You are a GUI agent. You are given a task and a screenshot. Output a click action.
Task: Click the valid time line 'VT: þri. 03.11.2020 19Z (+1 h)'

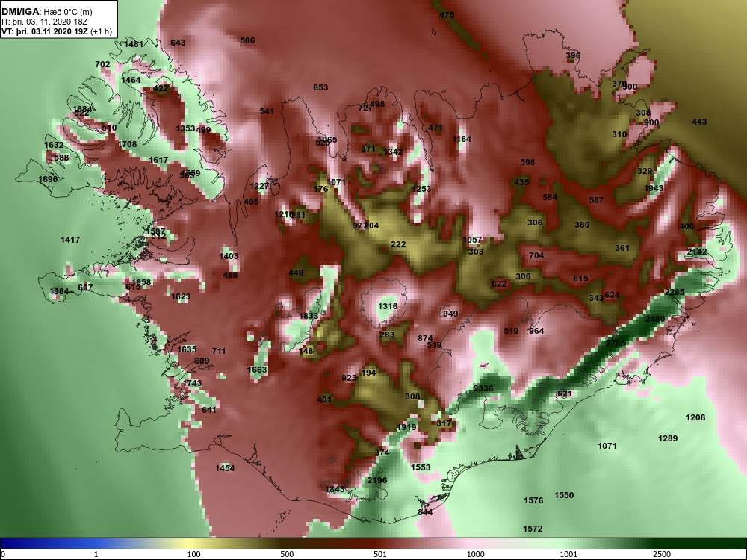pyautogui.click(x=58, y=31)
